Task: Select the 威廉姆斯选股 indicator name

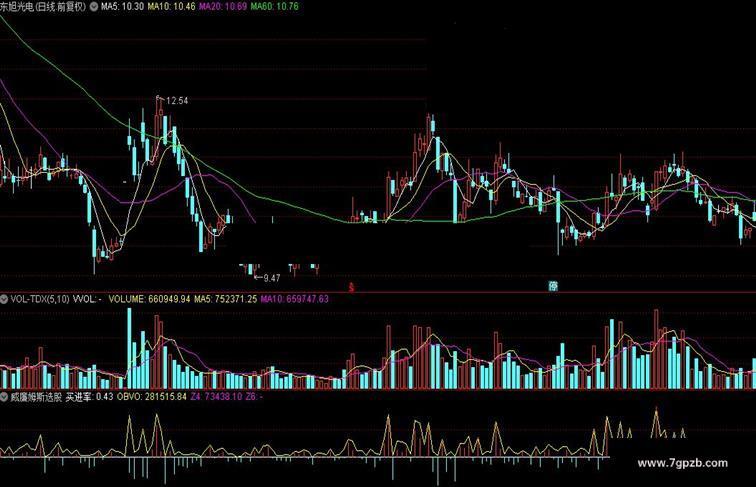Action: 37,397
